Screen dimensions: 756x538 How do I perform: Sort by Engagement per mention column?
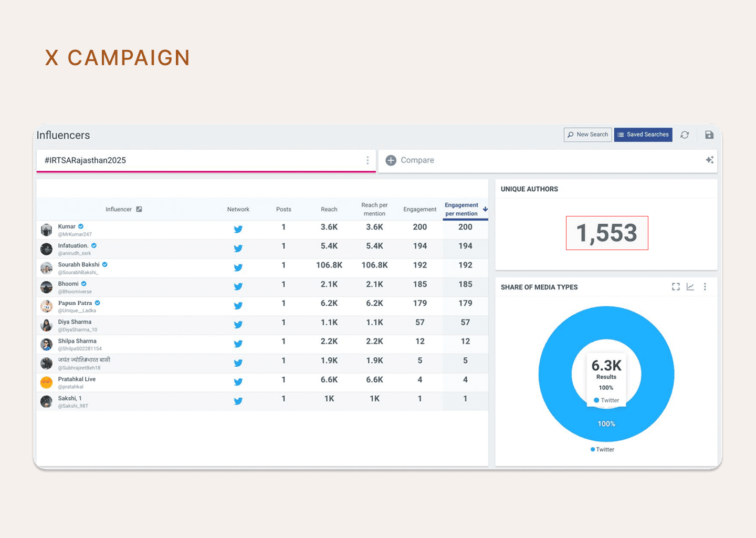(462, 209)
